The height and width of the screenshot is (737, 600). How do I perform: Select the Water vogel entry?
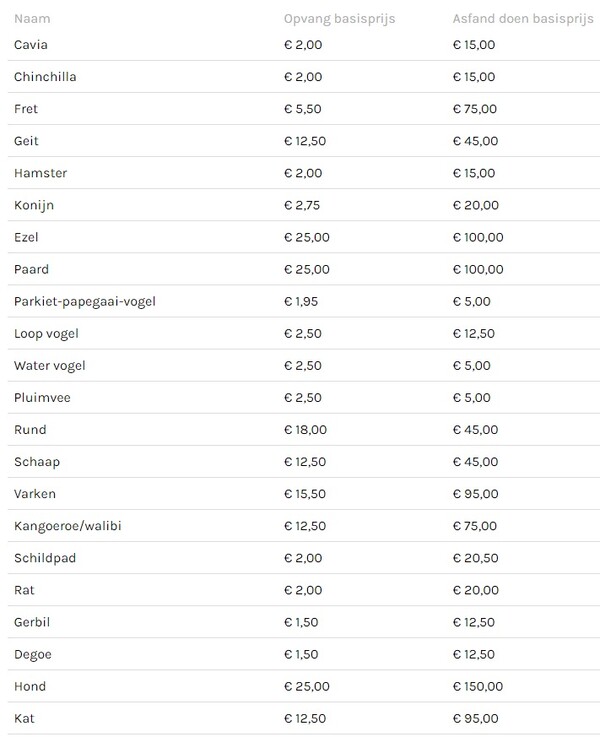[x=50, y=366]
